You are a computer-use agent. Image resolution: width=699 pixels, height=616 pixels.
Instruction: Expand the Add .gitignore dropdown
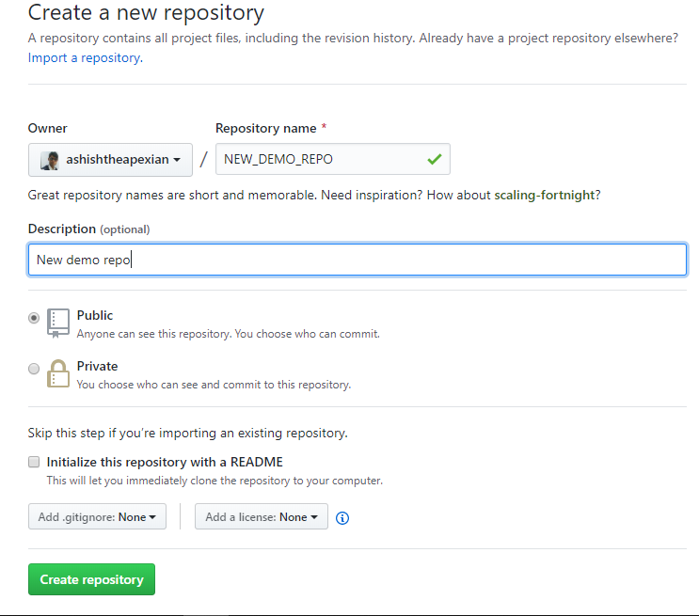point(97,517)
